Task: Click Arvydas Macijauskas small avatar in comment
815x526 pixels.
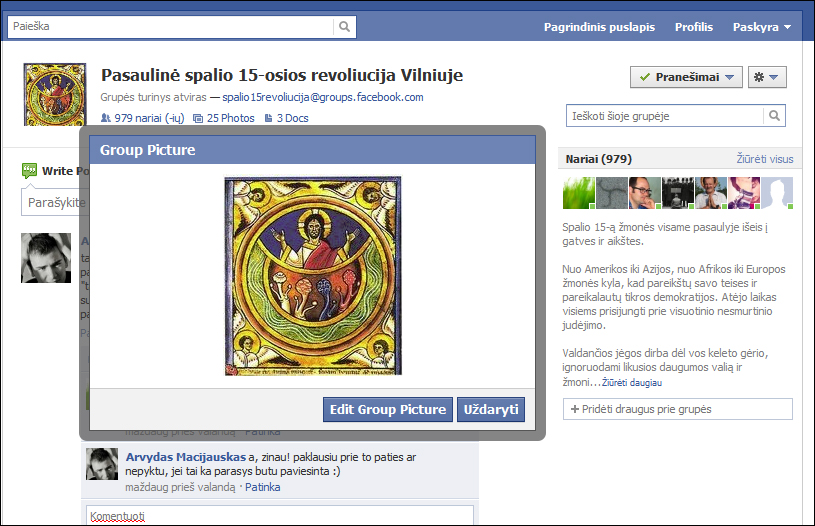Action: 102,464
